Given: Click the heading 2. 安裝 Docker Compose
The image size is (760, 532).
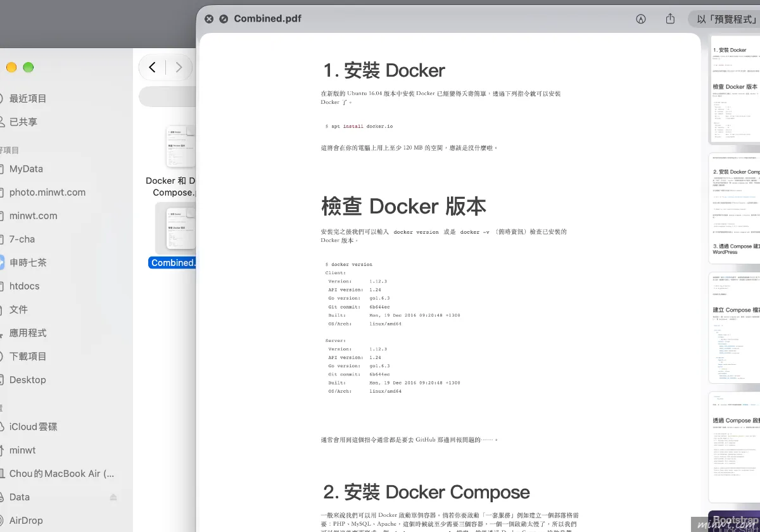Looking at the screenshot, I should coord(426,492).
